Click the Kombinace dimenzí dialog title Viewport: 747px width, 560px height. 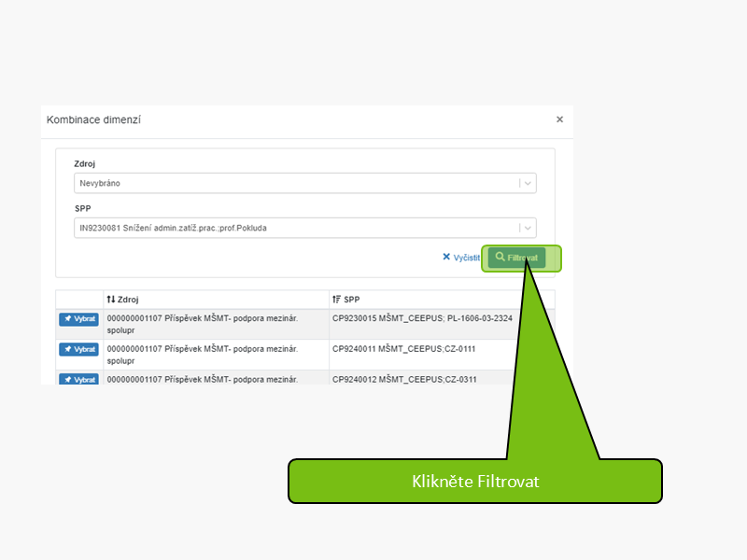[x=93, y=120]
